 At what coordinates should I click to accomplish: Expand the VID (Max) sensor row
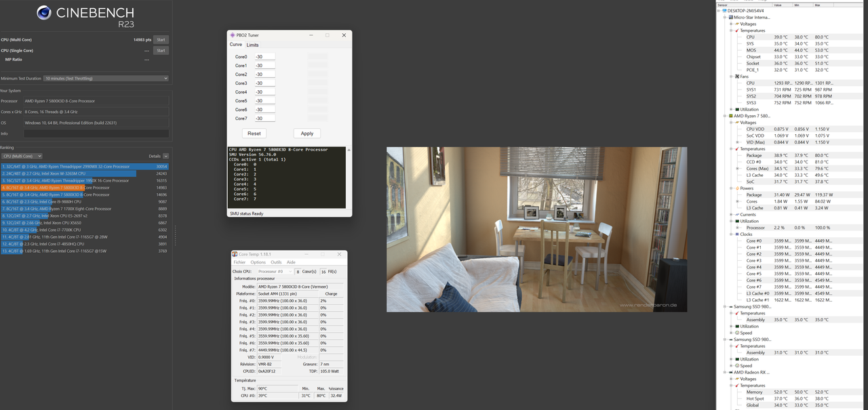(x=738, y=142)
